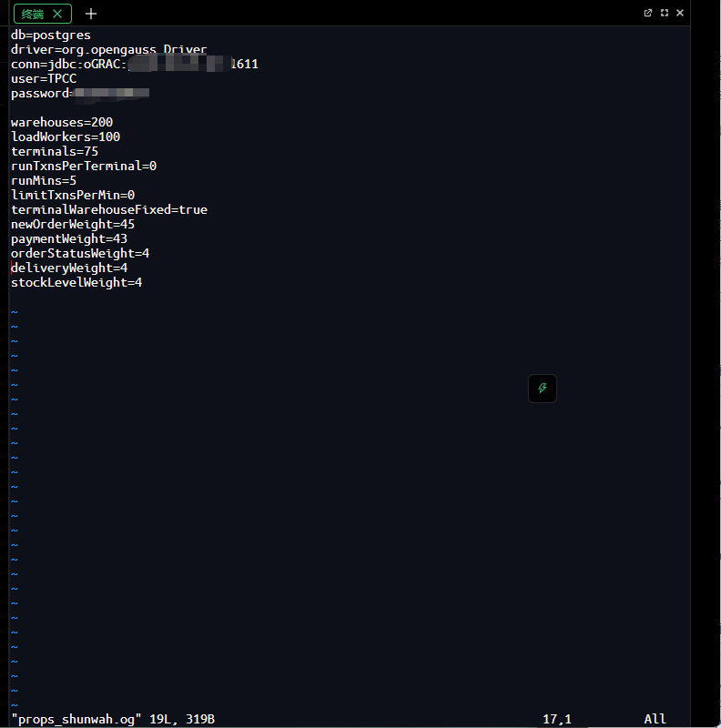Click the newOrderWeight=45 line

point(73,224)
